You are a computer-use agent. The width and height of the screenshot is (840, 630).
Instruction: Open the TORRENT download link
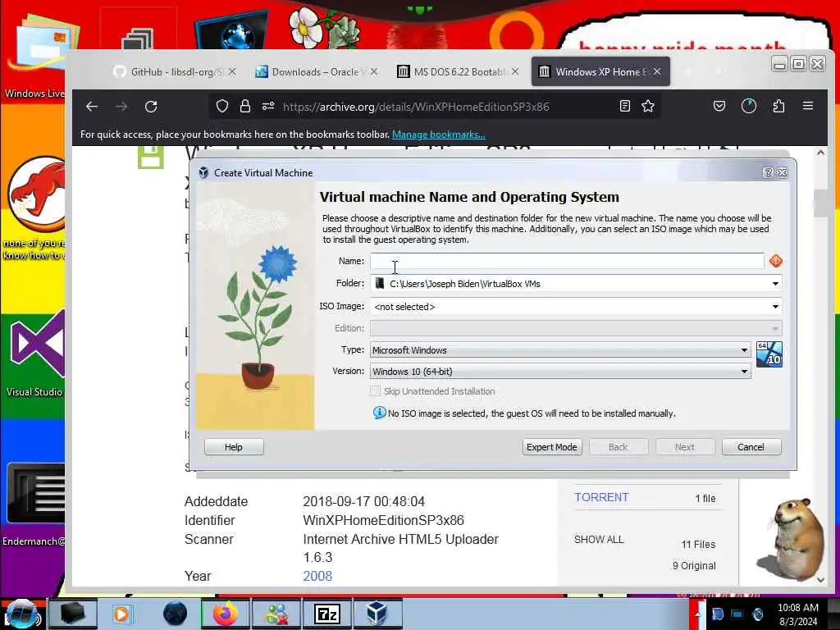pos(601,498)
